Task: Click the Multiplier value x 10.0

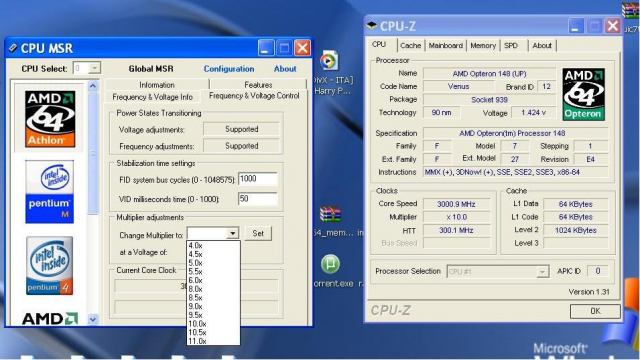Action: (456, 217)
